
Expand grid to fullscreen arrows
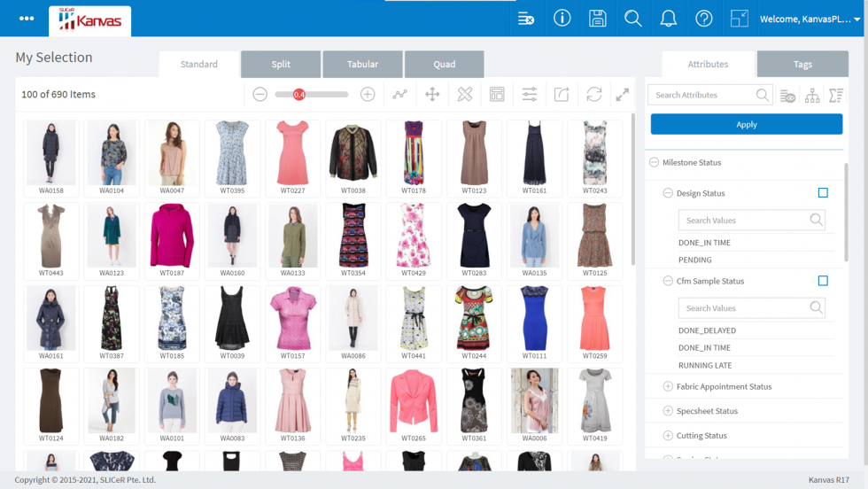622,95
